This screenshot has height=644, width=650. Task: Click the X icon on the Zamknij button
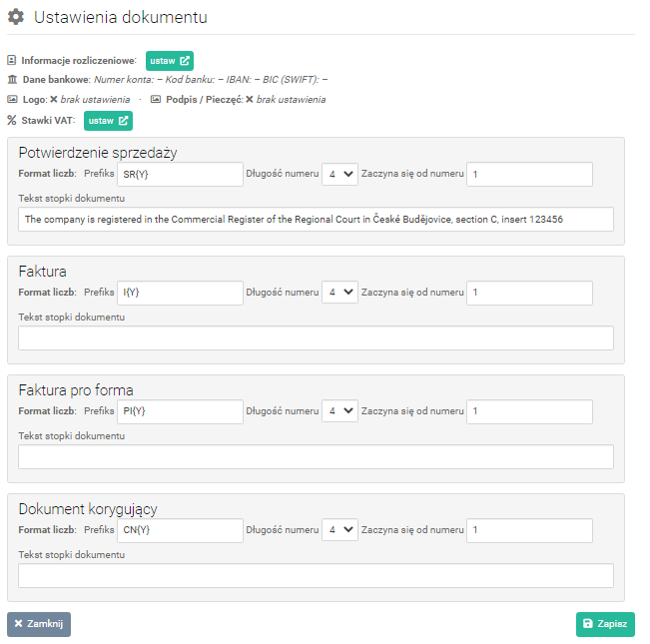coord(18,624)
